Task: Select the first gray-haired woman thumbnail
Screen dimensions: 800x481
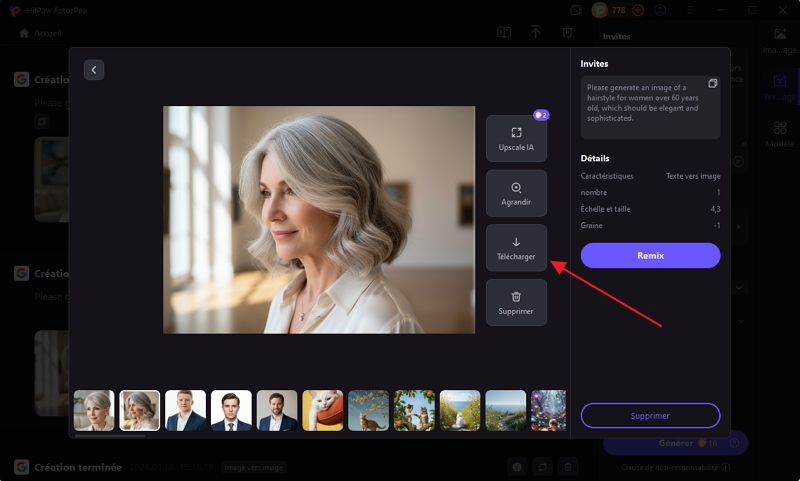Action: [x=94, y=410]
